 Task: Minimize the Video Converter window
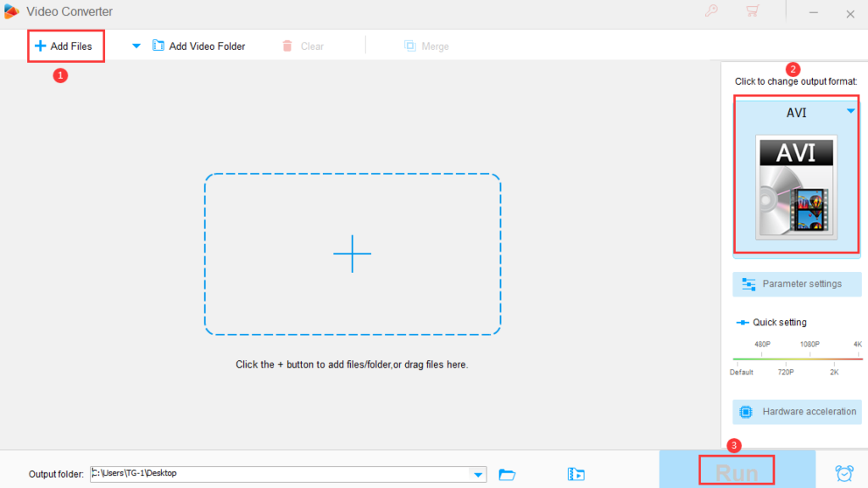pos(813,13)
